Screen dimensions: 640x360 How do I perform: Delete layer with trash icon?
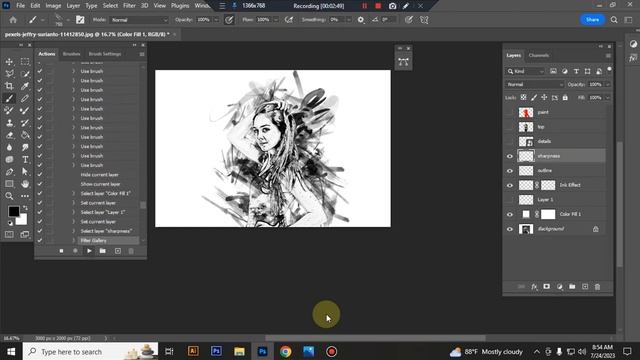pos(597,287)
